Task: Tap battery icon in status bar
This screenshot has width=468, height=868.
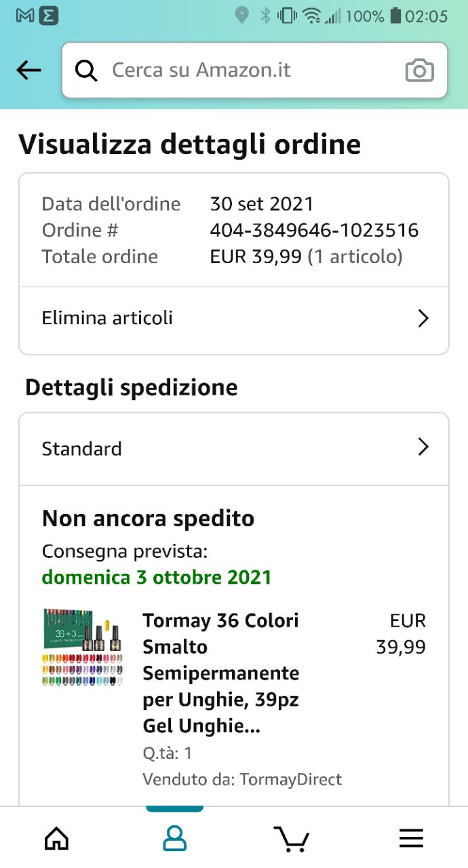Action: click(395, 16)
